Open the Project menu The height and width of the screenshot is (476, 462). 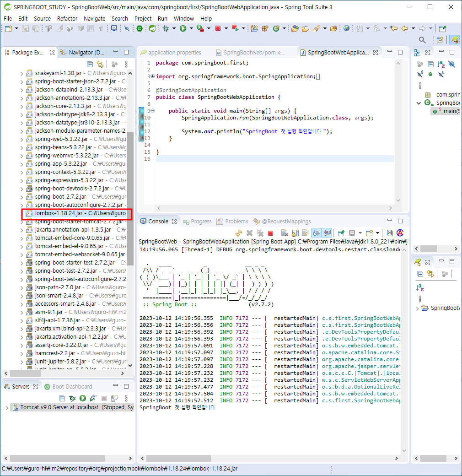point(143,18)
